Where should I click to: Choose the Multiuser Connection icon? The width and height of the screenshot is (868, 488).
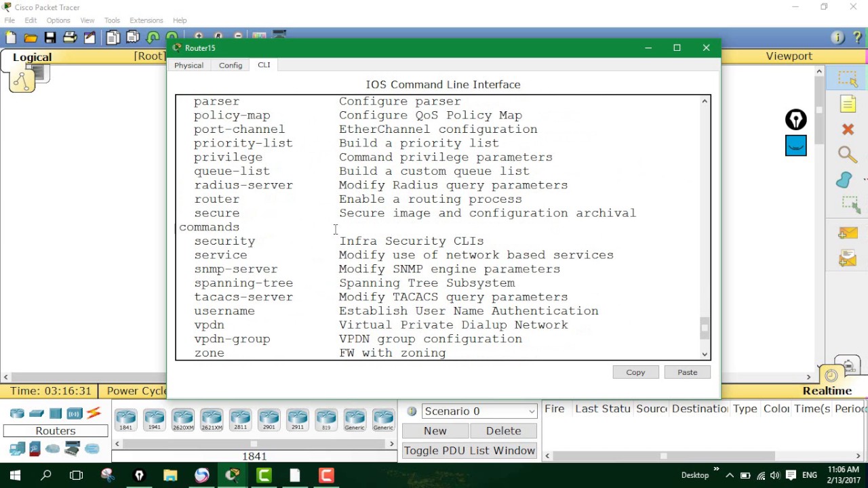point(92,449)
